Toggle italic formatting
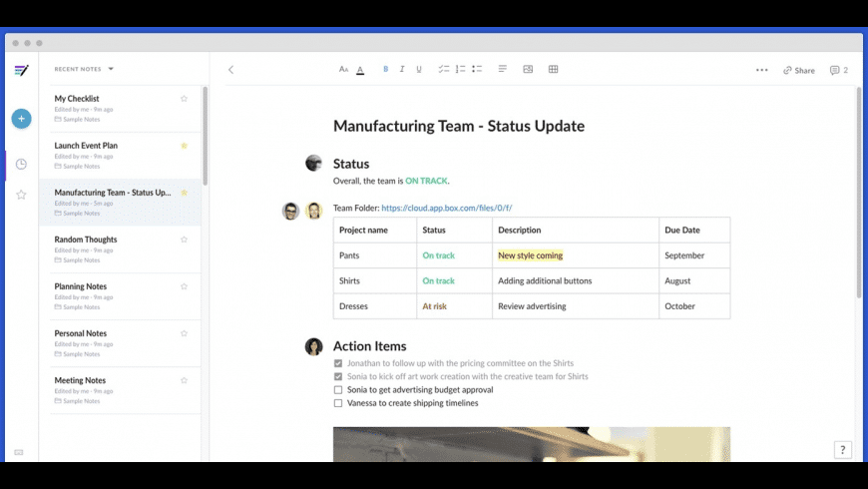 point(402,69)
